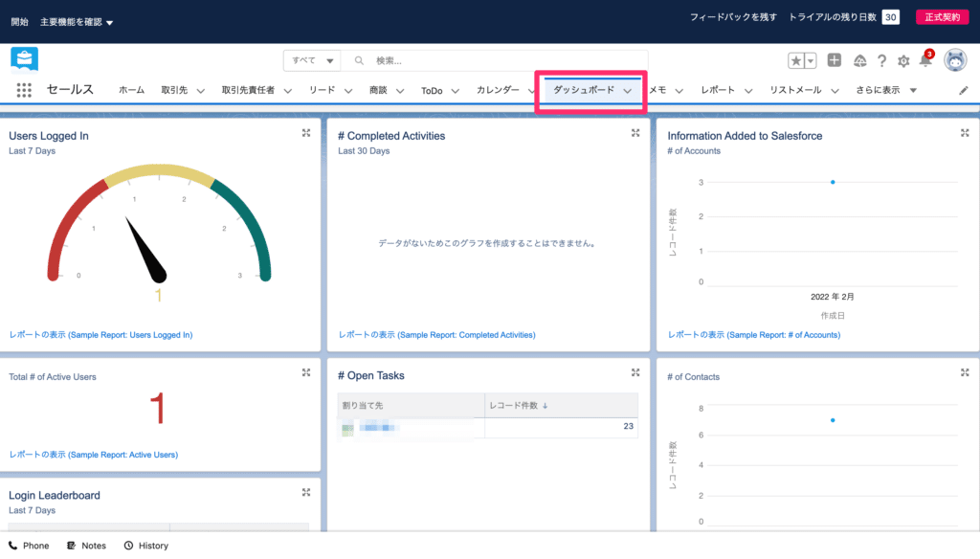Expand the Completed Activities chart

[x=635, y=133]
